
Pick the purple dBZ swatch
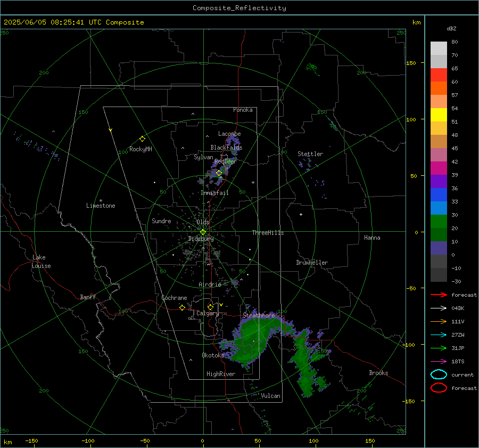tap(439, 181)
